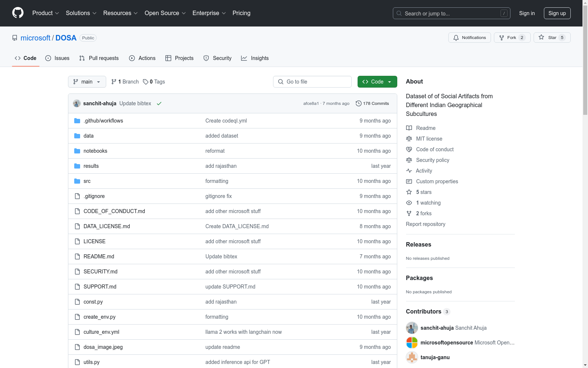Viewport: 588px width, 368px height.
Task: Open the green Code dropdown button
Action: pyautogui.click(x=377, y=82)
